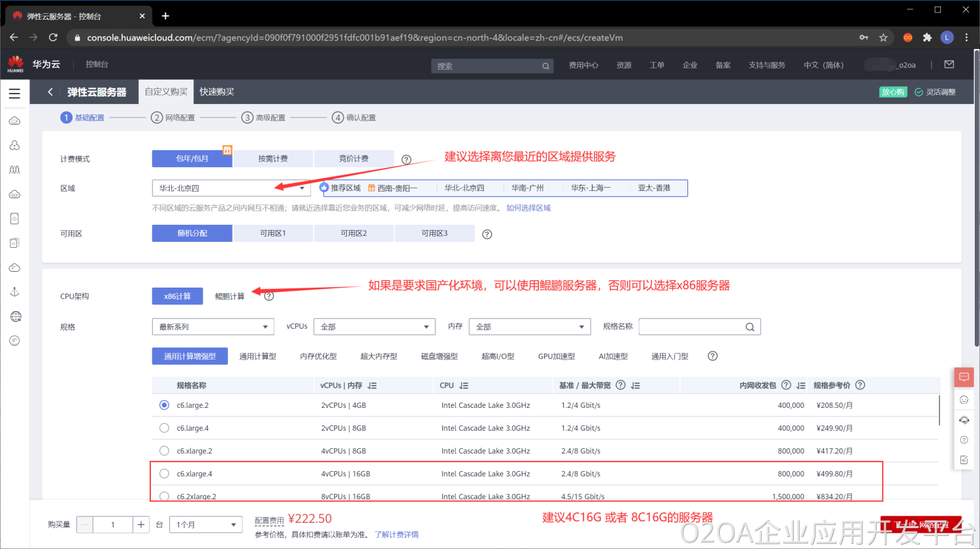Open the 1个月 duration dropdown
The width and height of the screenshot is (980, 549).
click(x=206, y=525)
